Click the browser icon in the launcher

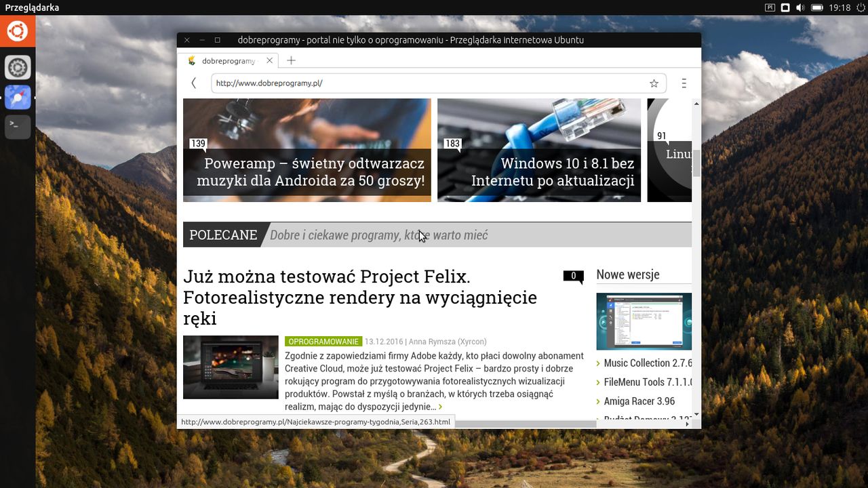18,98
